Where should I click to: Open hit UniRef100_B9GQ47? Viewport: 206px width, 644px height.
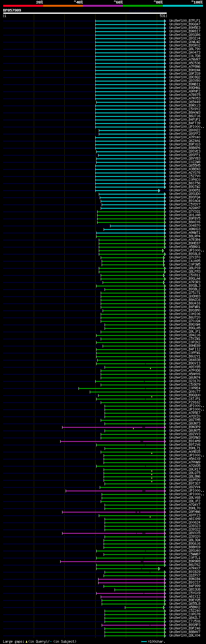click(x=185, y=24)
